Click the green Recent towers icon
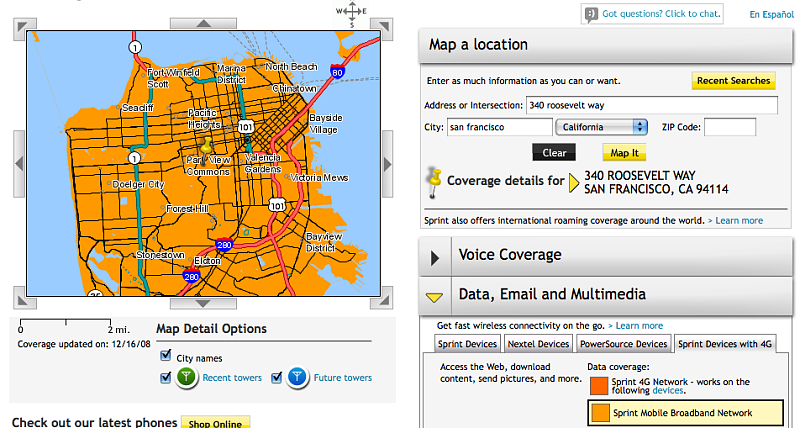 tap(187, 378)
